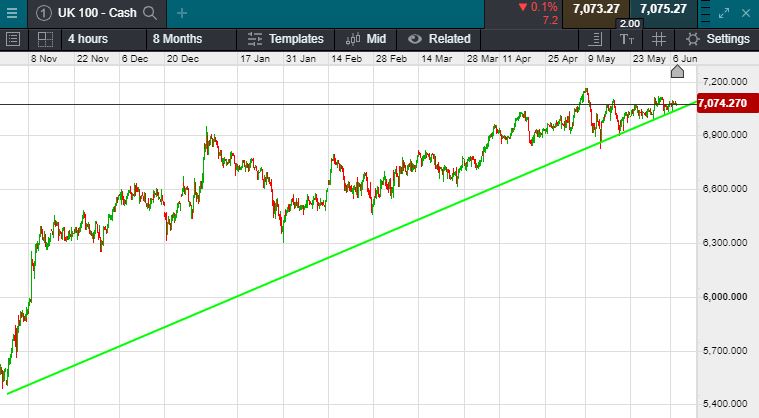
Task: Show Related instruments
Action: click(439, 39)
